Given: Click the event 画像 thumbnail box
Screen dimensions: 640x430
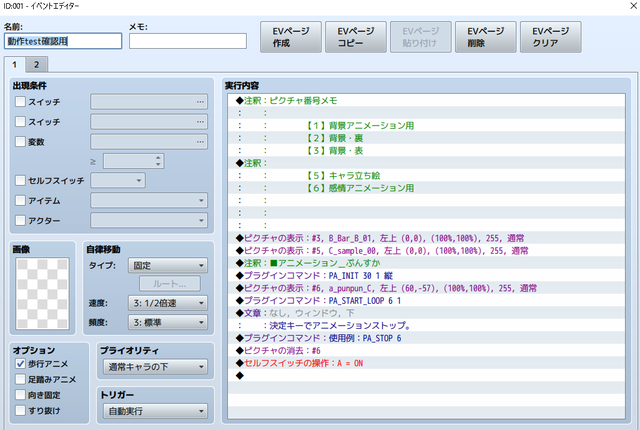Looking at the screenshot, I should (42, 294).
